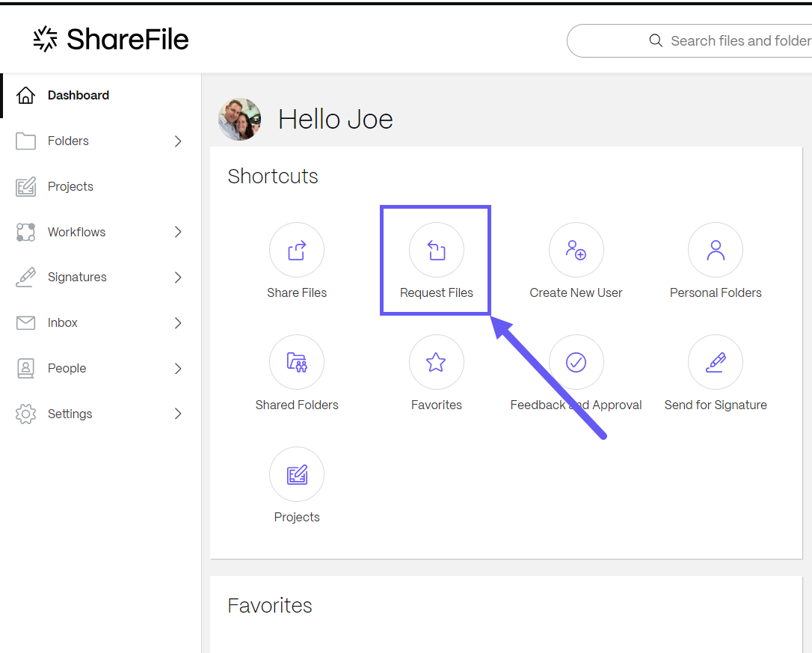Click the Folders icon in sidebar

25,141
